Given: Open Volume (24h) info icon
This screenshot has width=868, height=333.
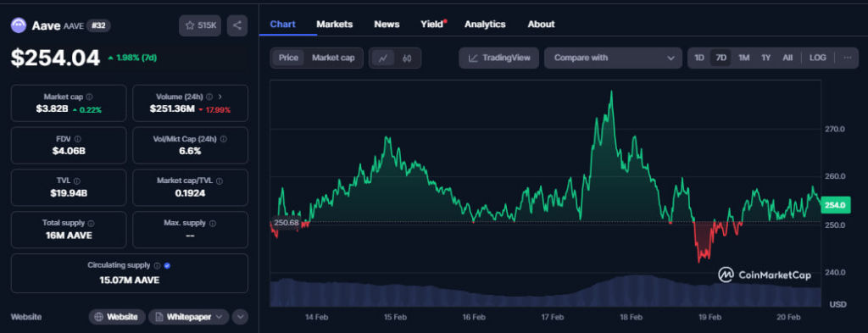Looking at the screenshot, I should click(209, 97).
